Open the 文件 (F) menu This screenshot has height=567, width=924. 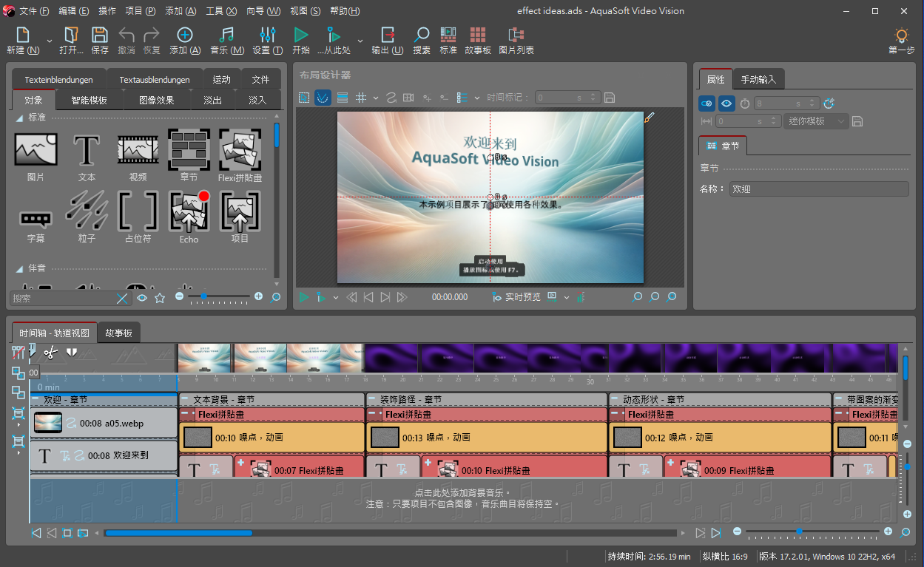point(34,11)
